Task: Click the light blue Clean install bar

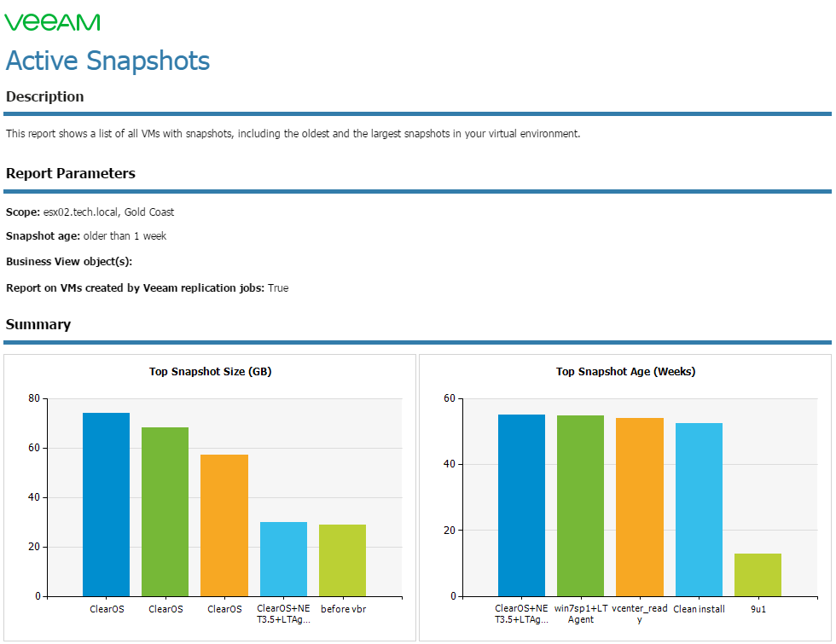Action: click(699, 510)
